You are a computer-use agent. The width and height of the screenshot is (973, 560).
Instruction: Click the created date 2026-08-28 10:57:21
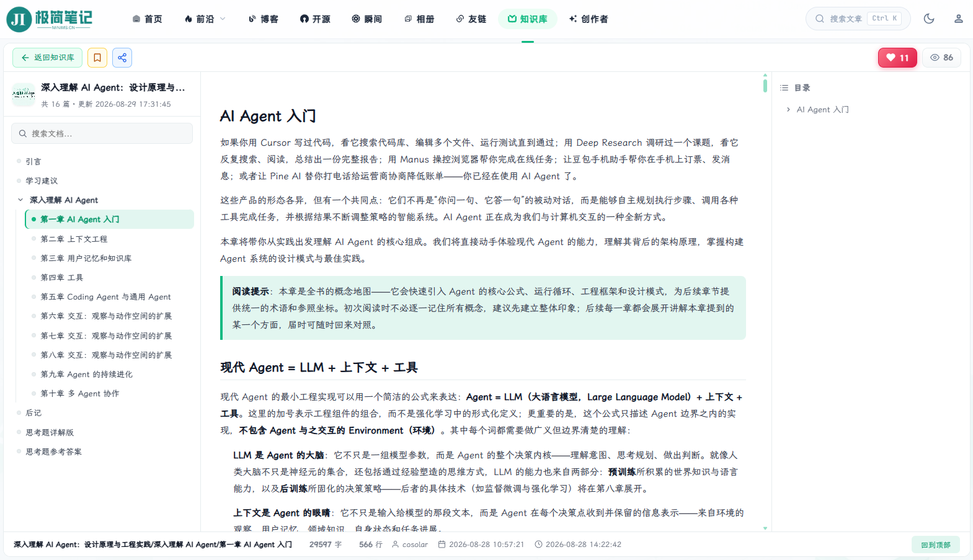click(481, 544)
